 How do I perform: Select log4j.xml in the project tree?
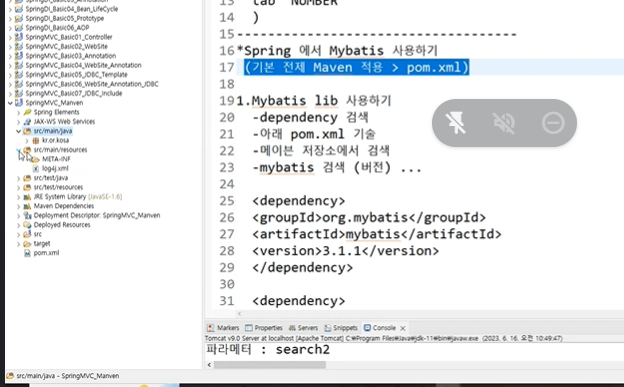pyautogui.click(x=55, y=168)
